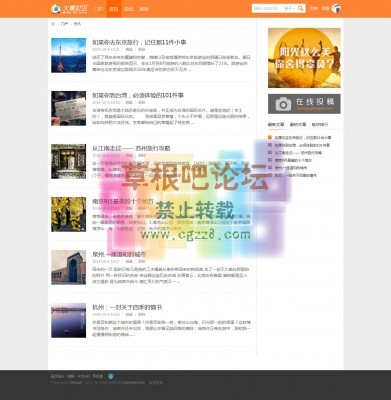
Task: Click the Tokyo Tower article thumbnail
Action: 68,55
